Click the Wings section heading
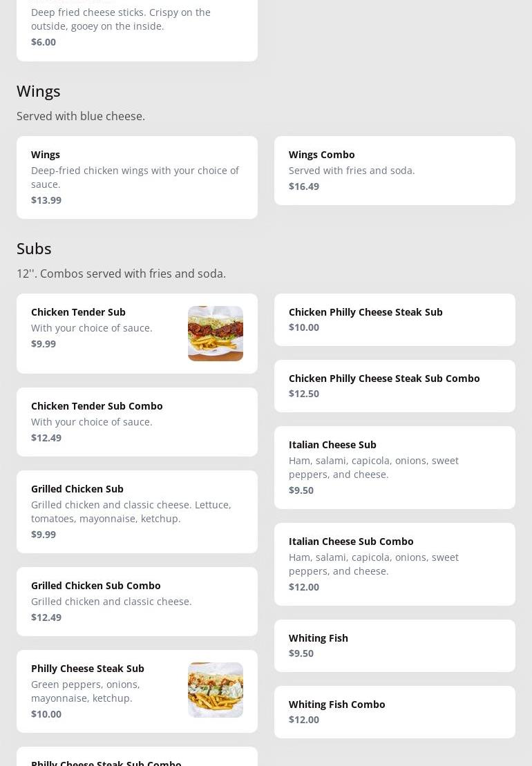The width and height of the screenshot is (532, 766). tap(39, 91)
